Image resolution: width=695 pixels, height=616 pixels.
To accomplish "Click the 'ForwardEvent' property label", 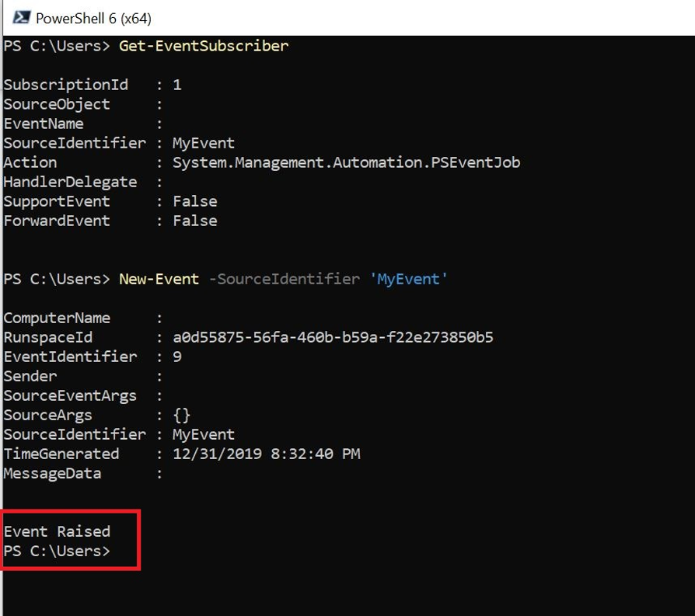I will pyautogui.click(x=57, y=221).
